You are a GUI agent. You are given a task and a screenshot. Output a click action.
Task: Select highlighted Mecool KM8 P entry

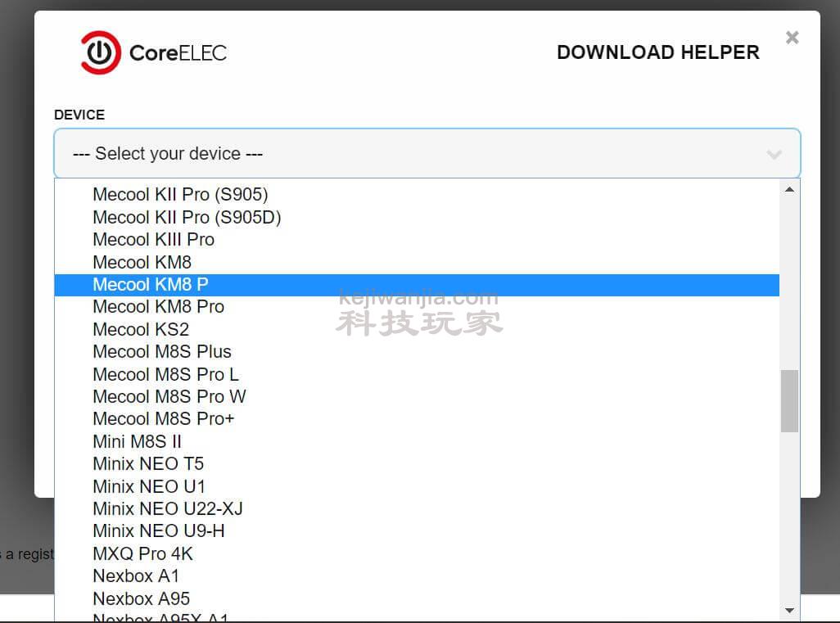coord(417,284)
